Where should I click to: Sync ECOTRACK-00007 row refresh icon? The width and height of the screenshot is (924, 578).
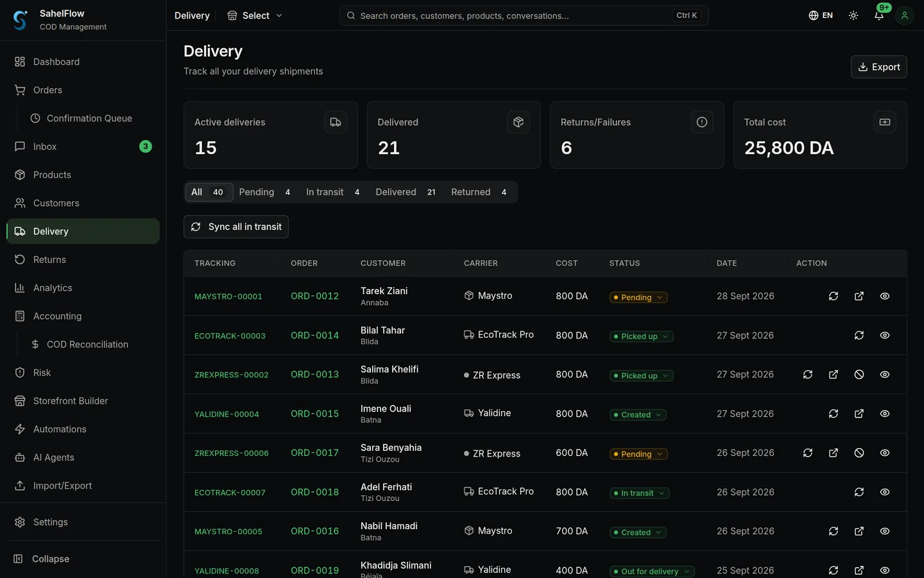point(859,492)
